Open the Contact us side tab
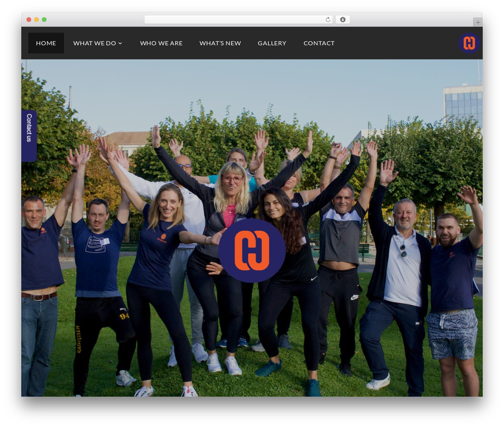 point(29,136)
